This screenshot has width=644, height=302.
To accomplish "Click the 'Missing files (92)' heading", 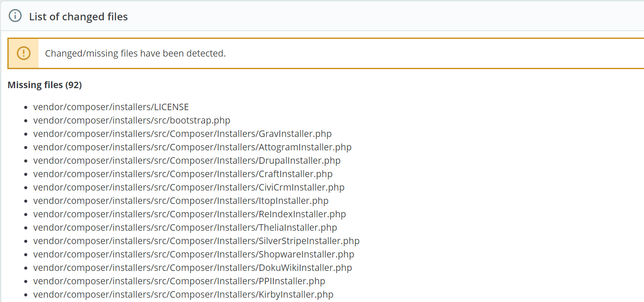I will [45, 85].
